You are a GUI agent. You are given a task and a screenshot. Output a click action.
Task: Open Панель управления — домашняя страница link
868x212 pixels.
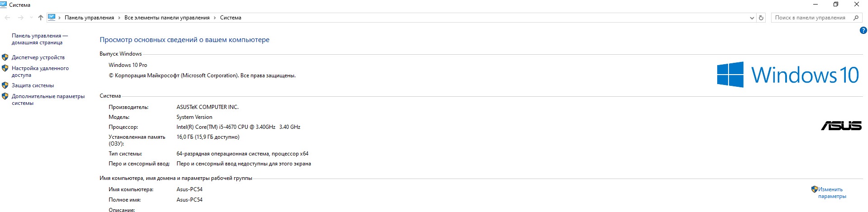coord(40,39)
